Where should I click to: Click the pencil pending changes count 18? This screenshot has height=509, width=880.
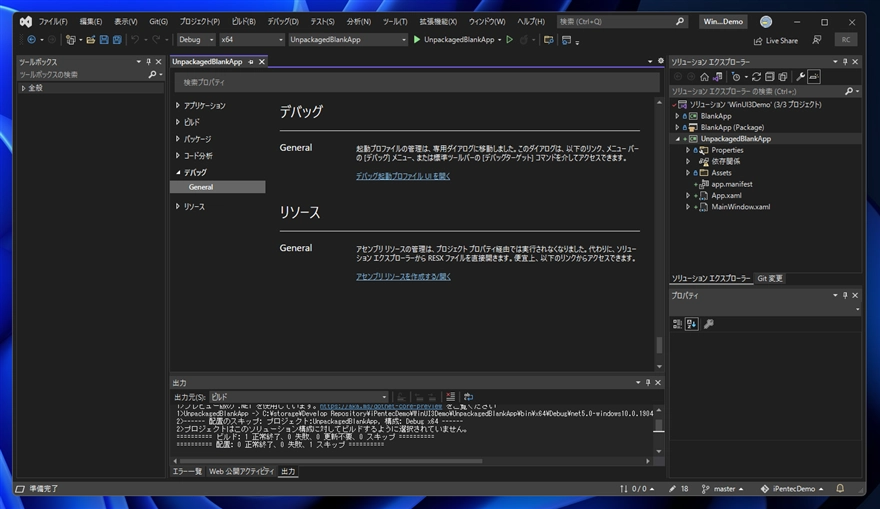click(x=679, y=489)
